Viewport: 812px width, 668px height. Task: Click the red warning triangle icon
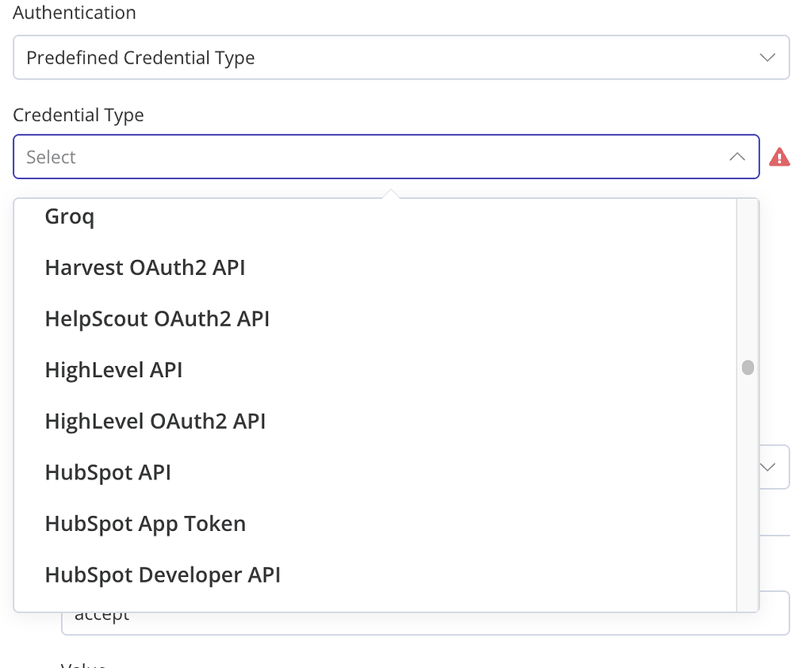coord(779,156)
